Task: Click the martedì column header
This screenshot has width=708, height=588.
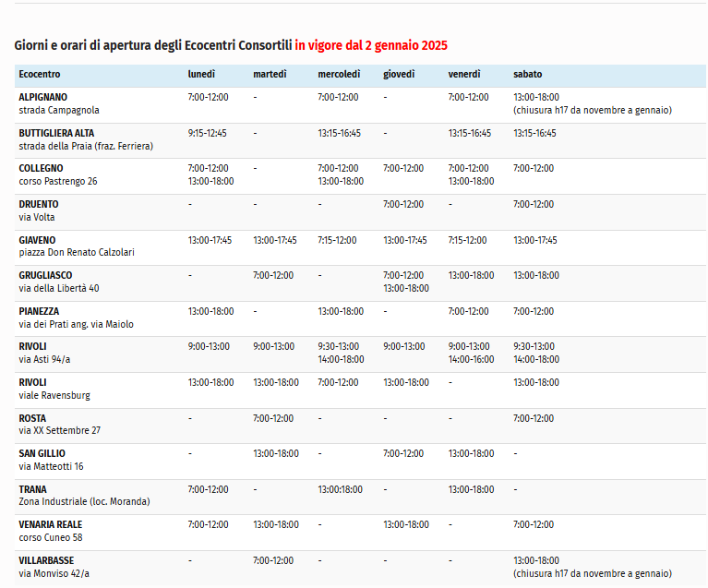Action: coord(270,74)
